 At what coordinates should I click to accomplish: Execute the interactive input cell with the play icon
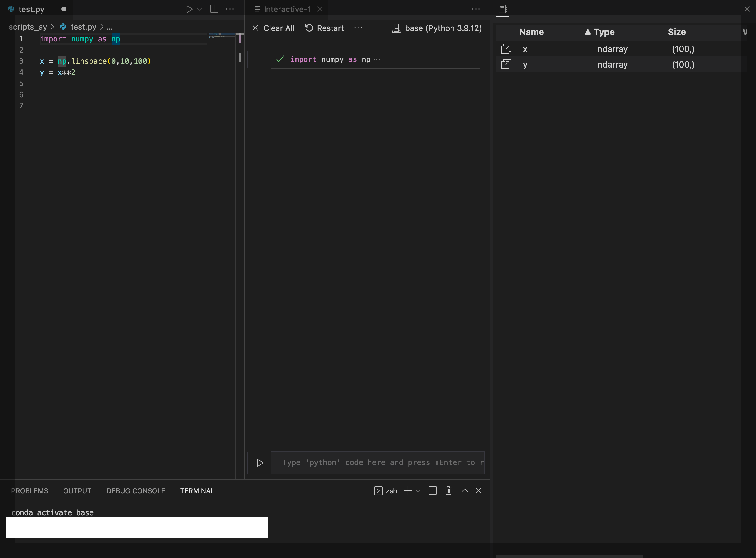coord(260,463)
